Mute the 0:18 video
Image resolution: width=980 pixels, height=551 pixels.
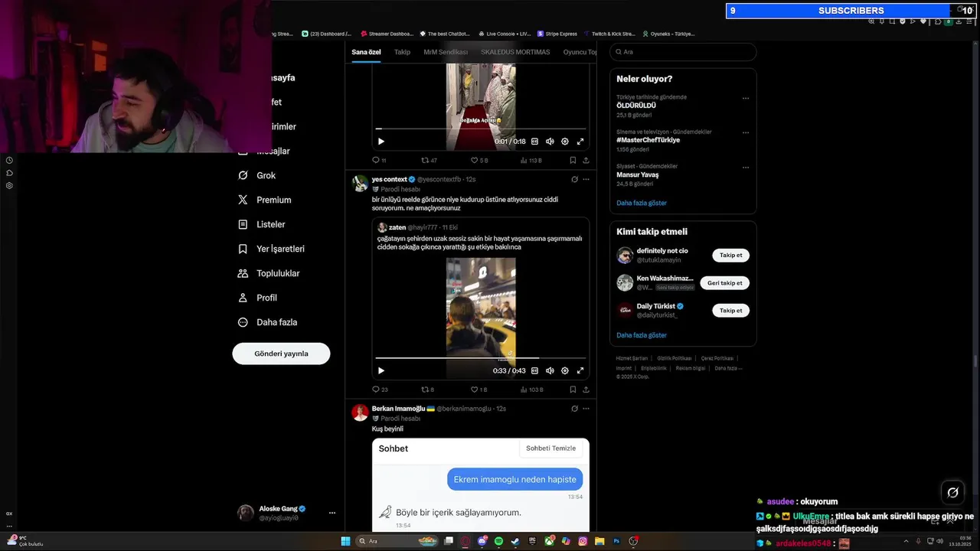click(550, 141)
